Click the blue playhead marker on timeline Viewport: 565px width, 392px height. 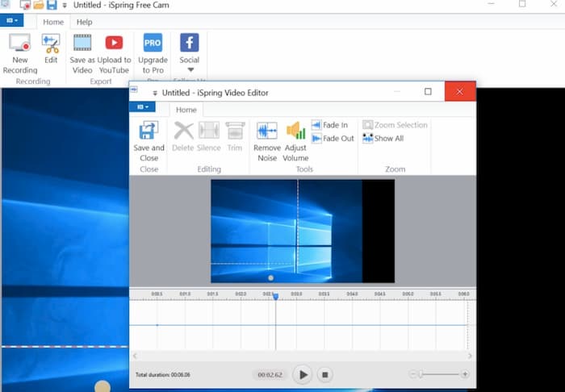tap(275, 297)
